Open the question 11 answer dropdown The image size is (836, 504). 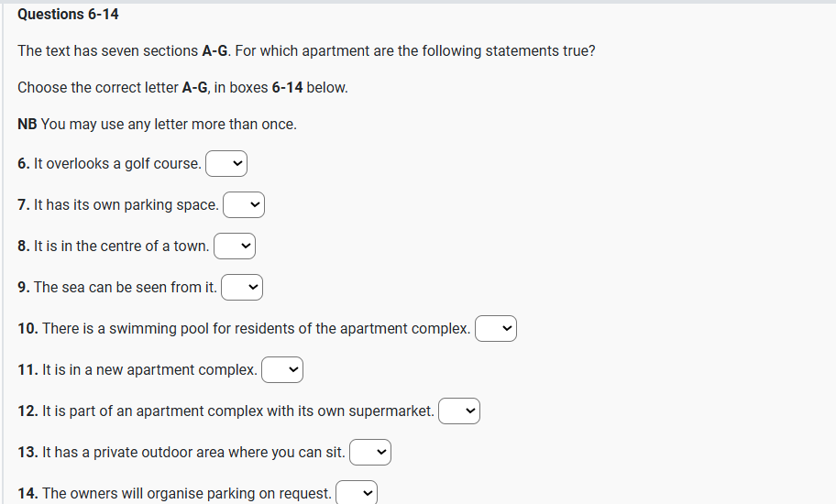(282, 370)
